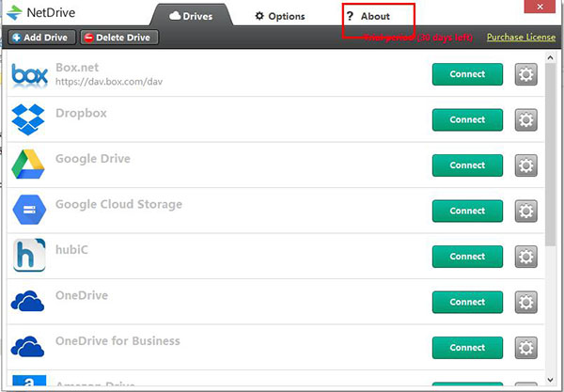Image resolution: width=564 pixels, height=392 pixels.
Task: Connect the Dropbox drive
Action: 467,119
